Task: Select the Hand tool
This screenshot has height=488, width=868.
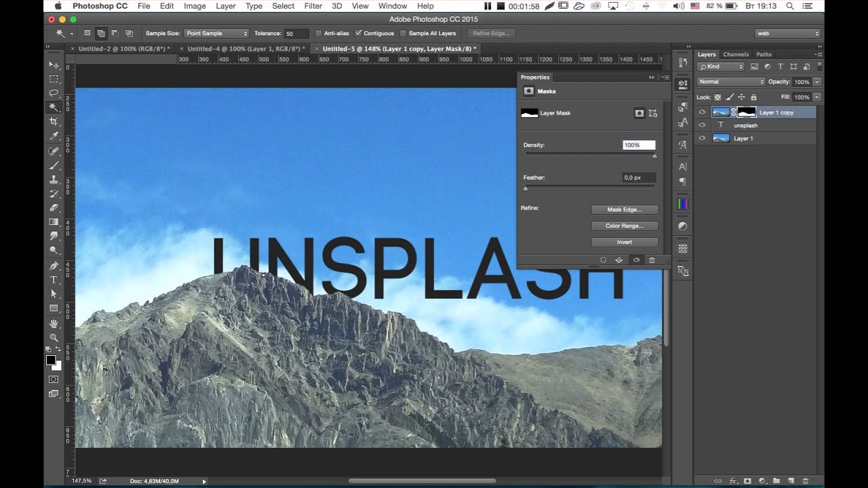Action: (x=54, y=324)
